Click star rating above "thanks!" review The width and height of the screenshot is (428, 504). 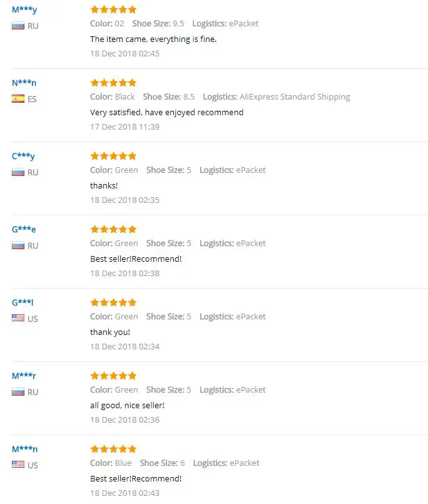pyautogui.click(x=113, y=156)
